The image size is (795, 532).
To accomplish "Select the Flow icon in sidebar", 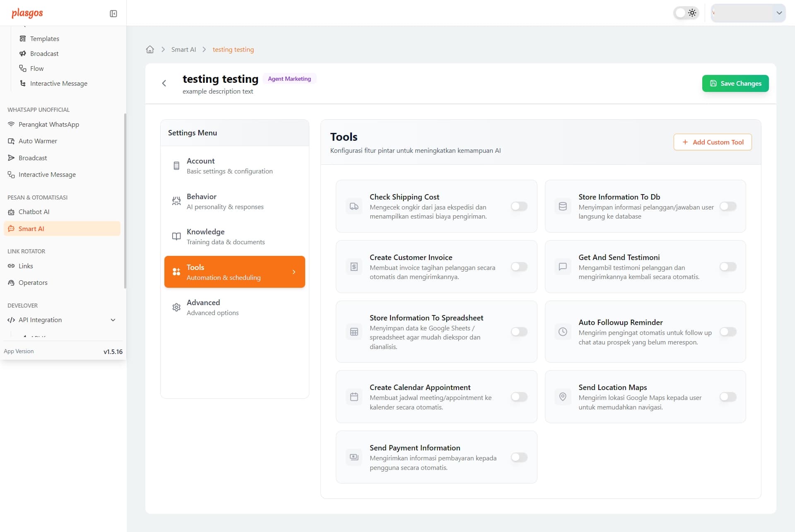I will pos(23,68).
